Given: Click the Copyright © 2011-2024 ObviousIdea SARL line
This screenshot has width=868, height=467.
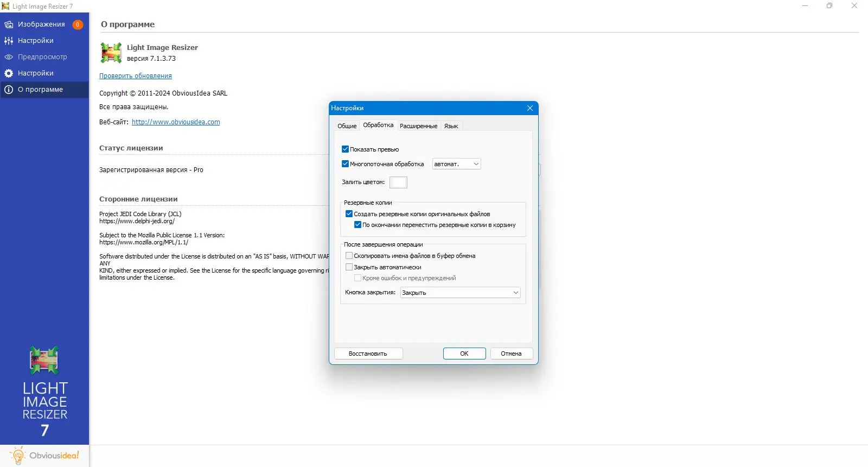Looking at the screenshot, I should 163,93.
